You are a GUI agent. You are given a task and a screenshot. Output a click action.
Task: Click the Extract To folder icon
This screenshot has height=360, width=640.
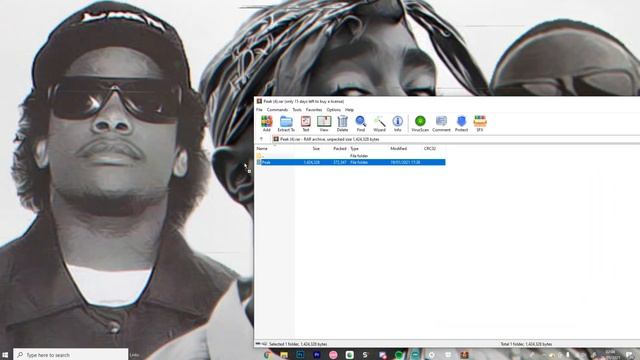[286, 123]
